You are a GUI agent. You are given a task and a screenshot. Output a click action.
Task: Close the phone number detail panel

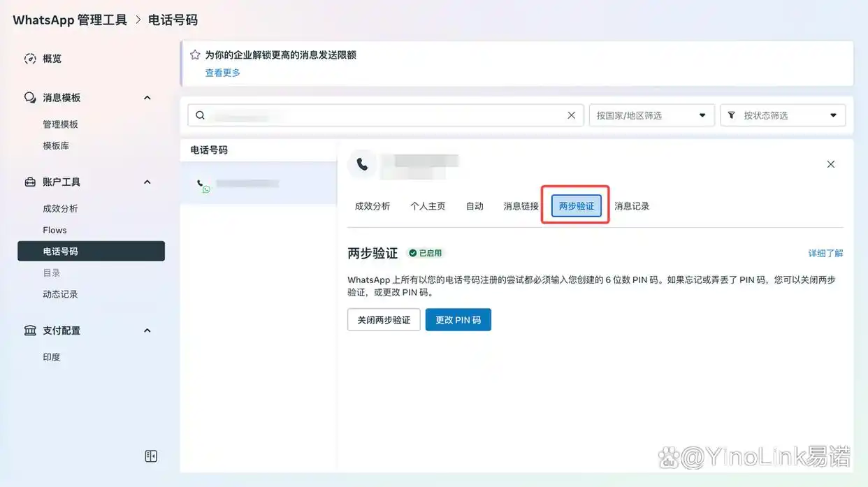(831, 164)
